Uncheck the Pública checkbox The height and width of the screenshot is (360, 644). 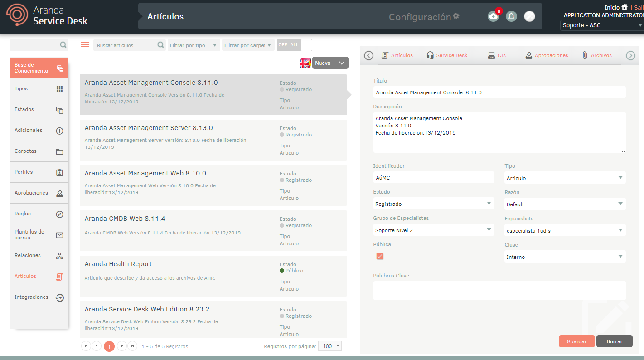pos(380,256)
